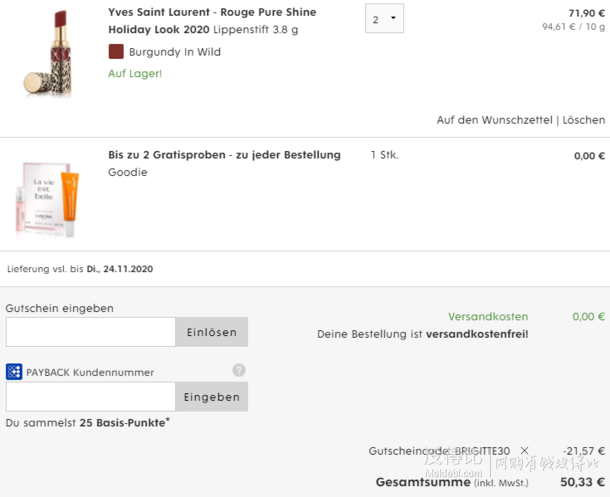Click the PAYBACK help question mark icon

pyautogui.click(x=239, y=370)
